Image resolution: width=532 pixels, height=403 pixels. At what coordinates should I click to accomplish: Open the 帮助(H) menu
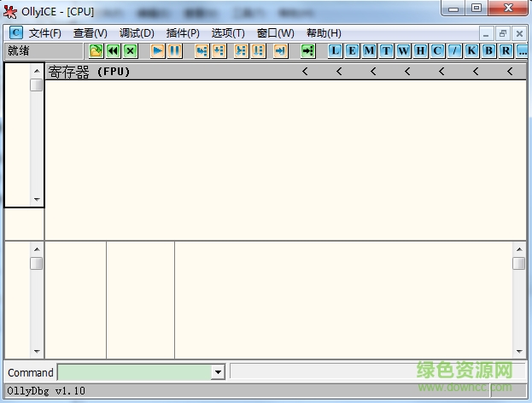click(x=324, y=33)
